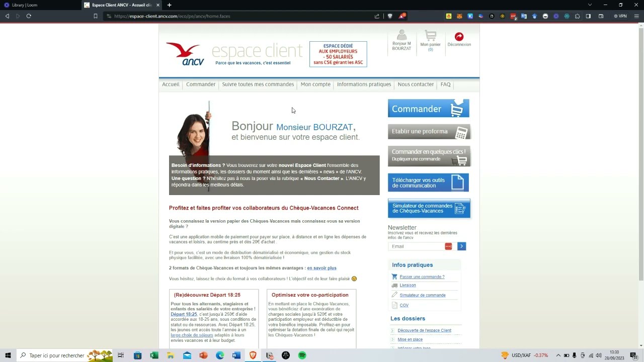Click Commander en quelques clics button
The image size is (644, 362).
point(429,156)
